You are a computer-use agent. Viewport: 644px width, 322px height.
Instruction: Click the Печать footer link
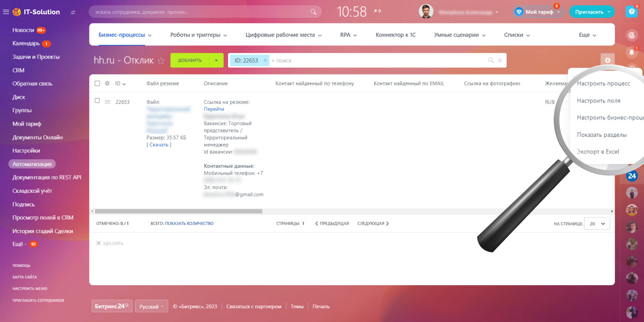click(x=321, y=307)
